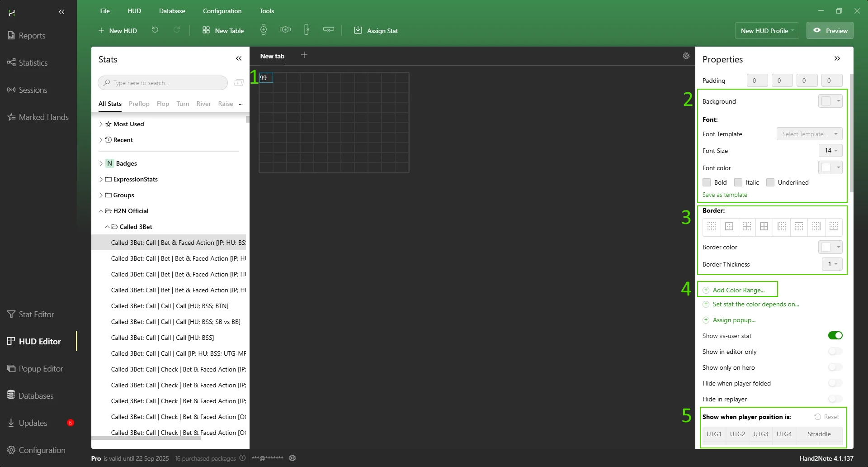Open tab settings gear icon
Screen dimensions: 868x467
click(686, 56)
